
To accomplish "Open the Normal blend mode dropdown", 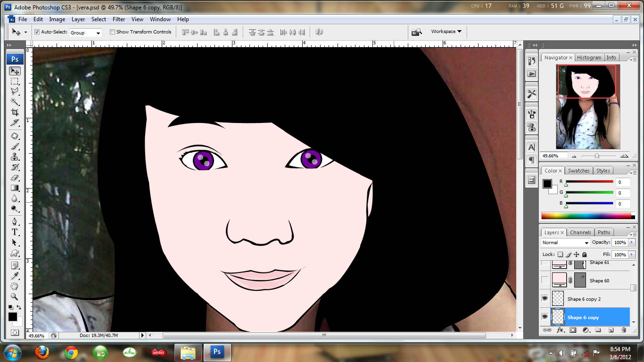I will (x=565, y=243).
